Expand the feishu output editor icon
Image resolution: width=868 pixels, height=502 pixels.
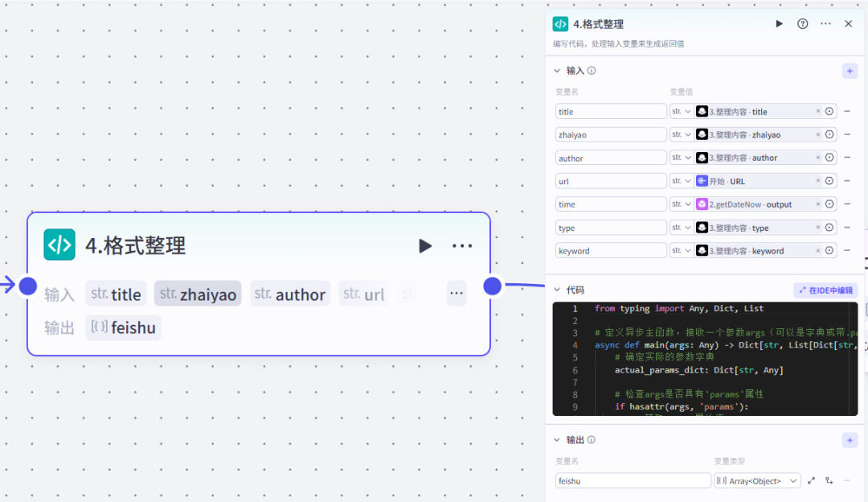point(811,480)
